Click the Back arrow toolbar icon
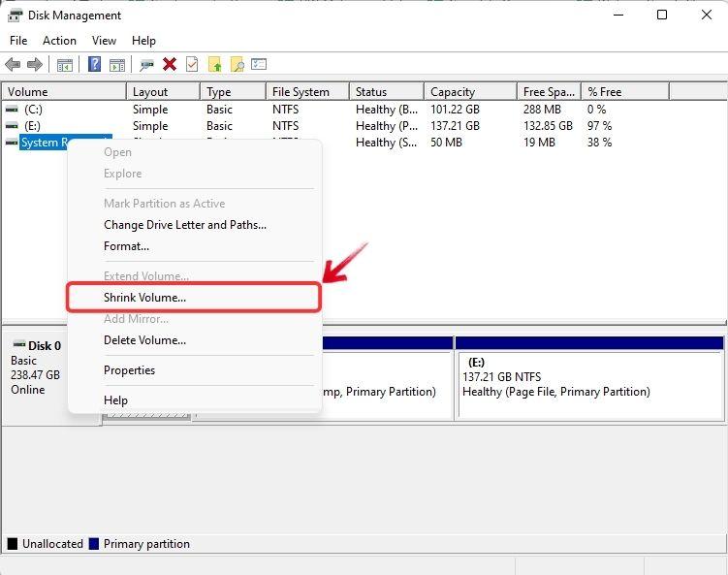The height and width of the screenshot is (575, 728). 13,64
